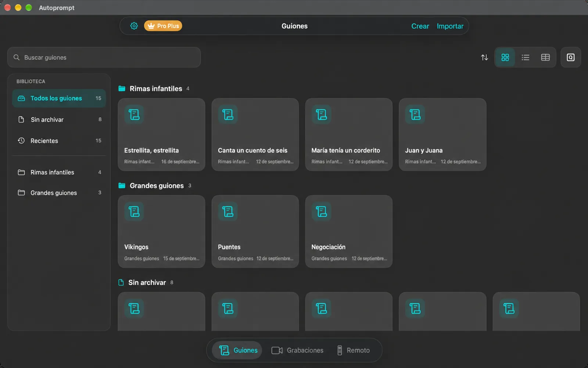Click script icon on Juan y Juana card
This screenshot has height=368, width=588.
415,115
